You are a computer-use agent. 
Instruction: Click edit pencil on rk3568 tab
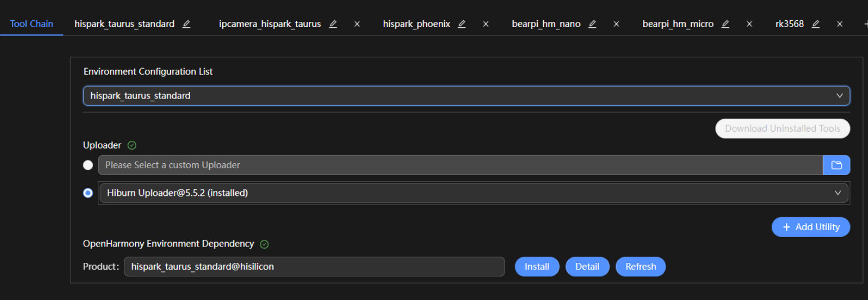coord(816,24)
